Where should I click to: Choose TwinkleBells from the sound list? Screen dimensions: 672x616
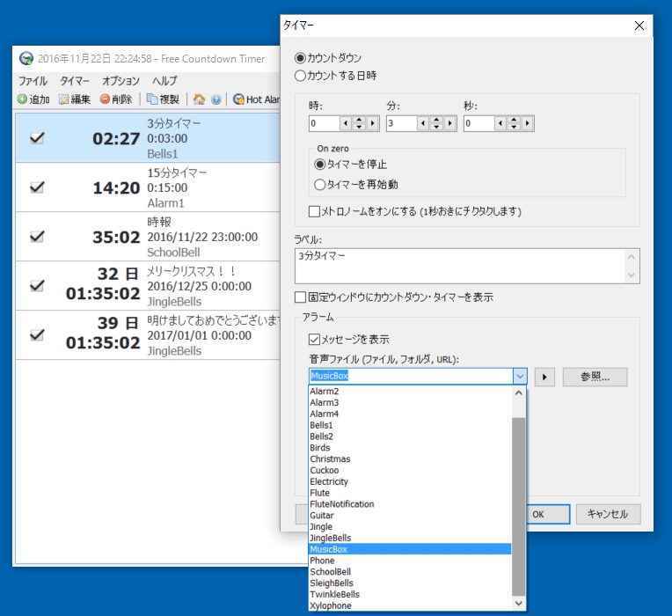(x=410, y=595)
